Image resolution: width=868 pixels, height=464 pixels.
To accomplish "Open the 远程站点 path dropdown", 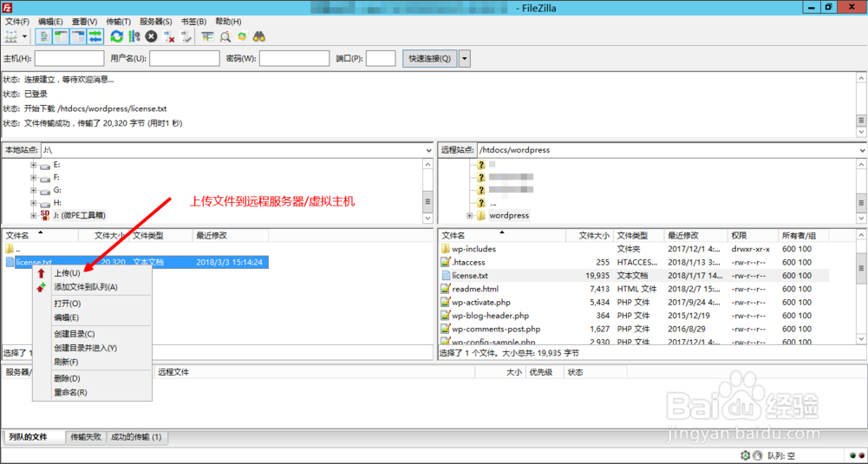I will pos(863,150).
